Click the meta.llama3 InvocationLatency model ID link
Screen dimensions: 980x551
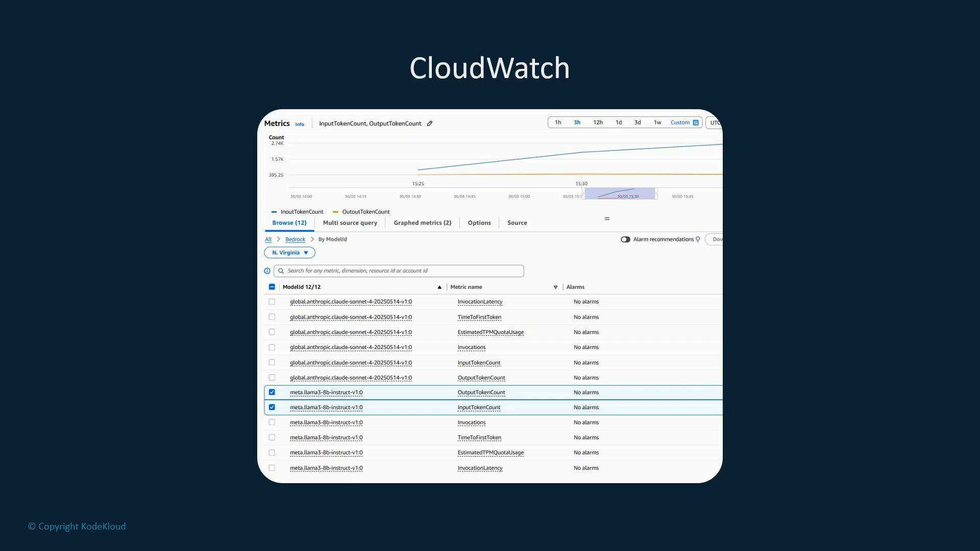(326, 468)
